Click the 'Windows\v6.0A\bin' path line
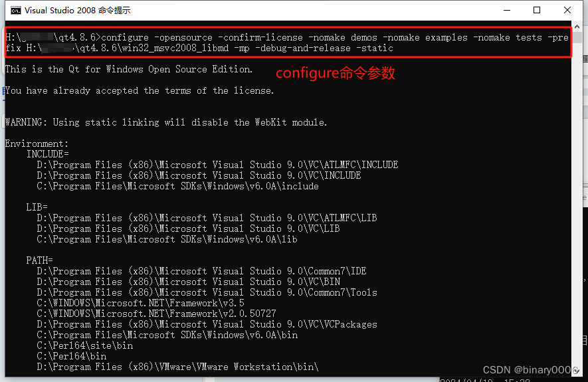The height and width of the screenshot is (382, 588). coord(167,335)
